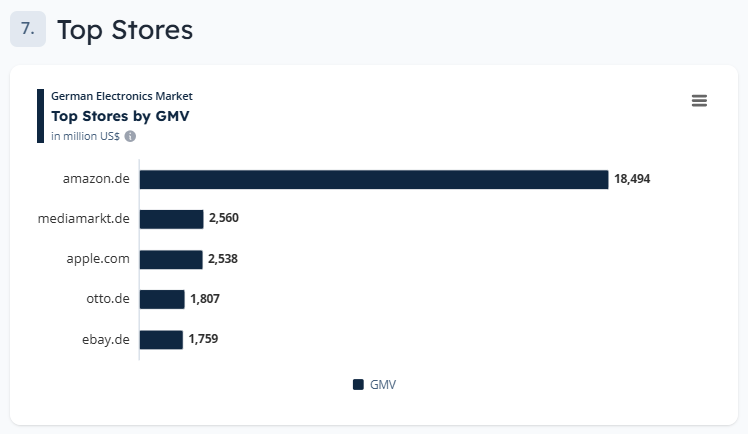This screenshot has height=434, width=748.
Task: Click the 18,494 data value
Action: 633,179
